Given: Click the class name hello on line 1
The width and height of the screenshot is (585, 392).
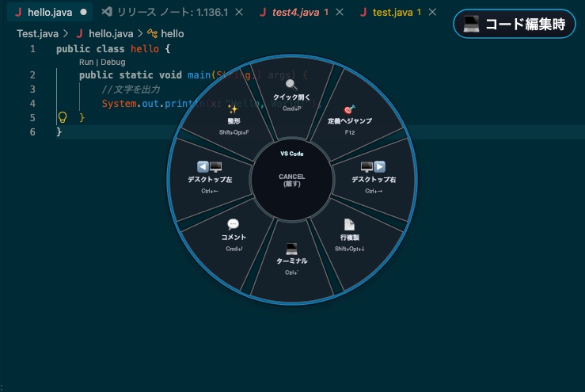Looking at the screenshot, I should click(145, 49).
